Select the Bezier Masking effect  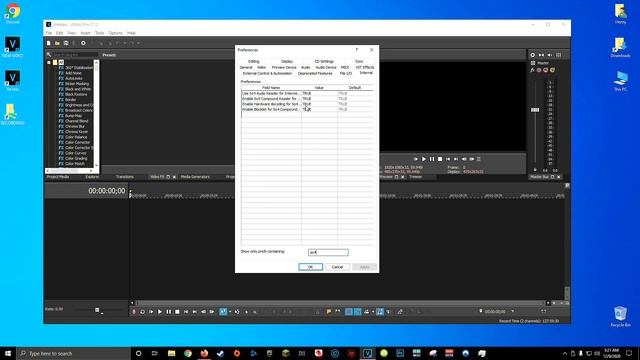[x=77, y=84]
